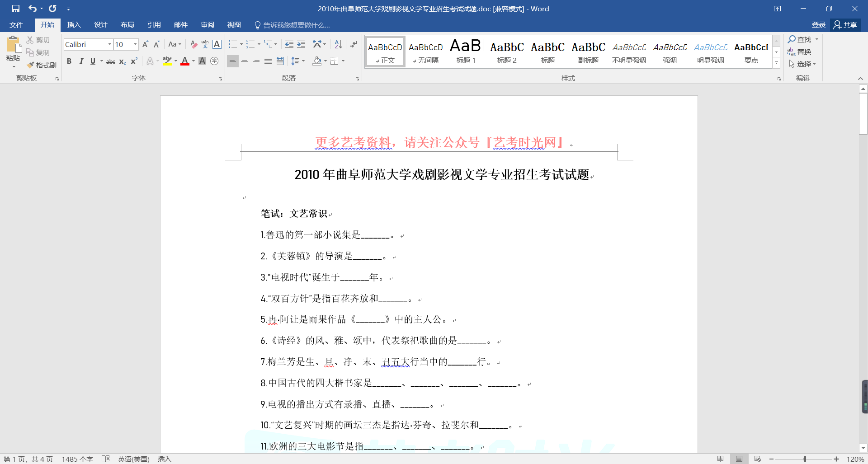868x464 pixels.
Task: Click the Shading paint bucket icon
Action: tap(317, 61)
